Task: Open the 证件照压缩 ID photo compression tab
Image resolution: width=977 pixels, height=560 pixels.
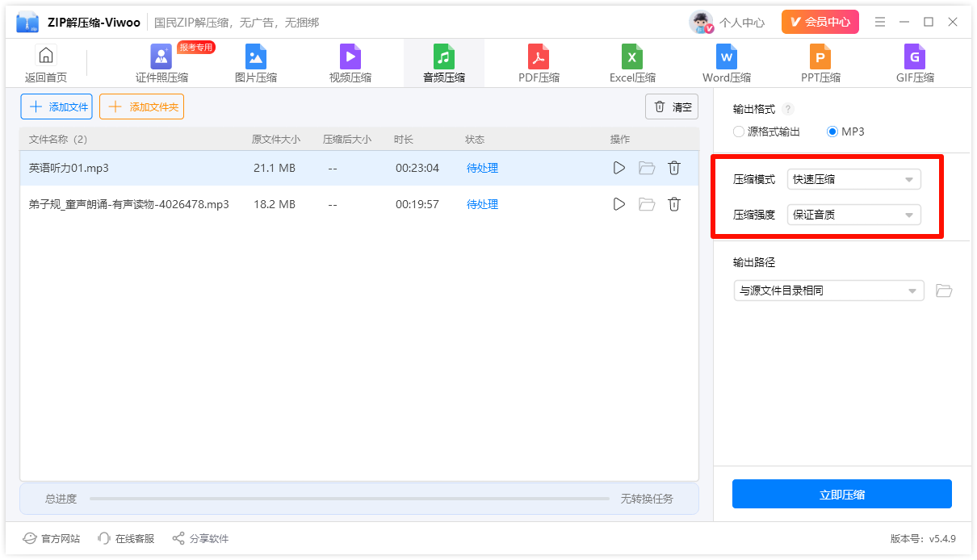Action: [x=161, y=64]
